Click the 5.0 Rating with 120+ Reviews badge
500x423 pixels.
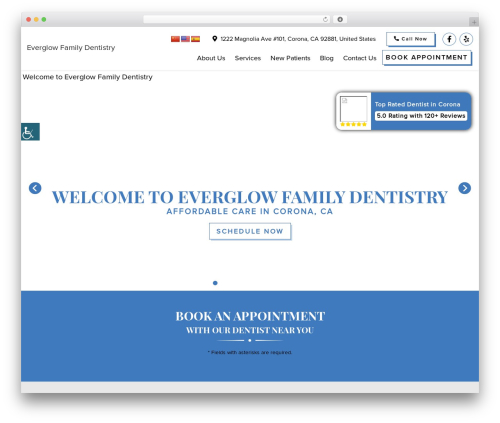click(421, 116)
